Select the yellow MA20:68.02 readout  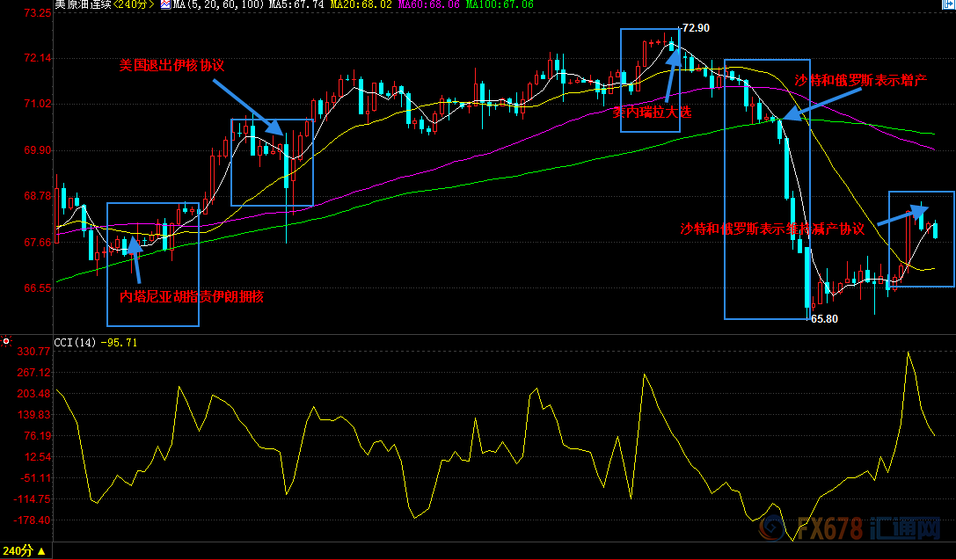361,5
